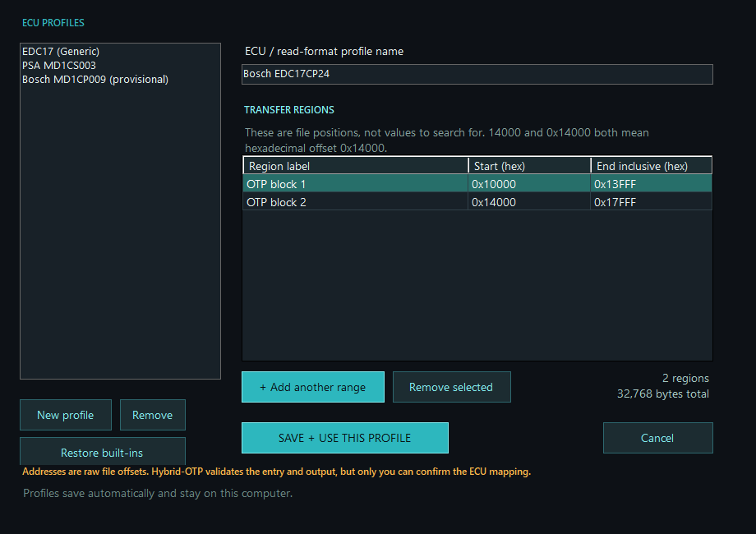Click the Start (hex) column header

529,166
